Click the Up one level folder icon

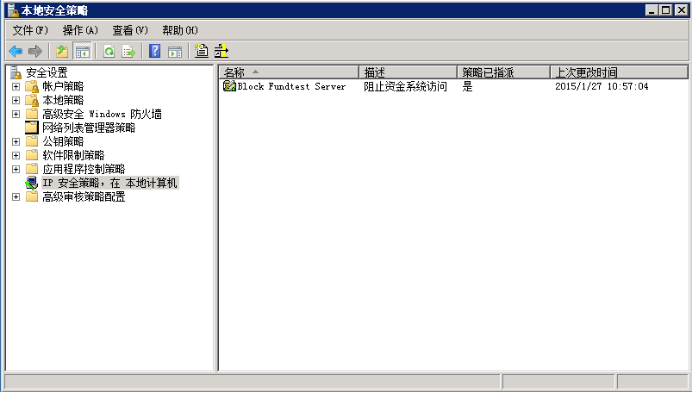[62, 51]
